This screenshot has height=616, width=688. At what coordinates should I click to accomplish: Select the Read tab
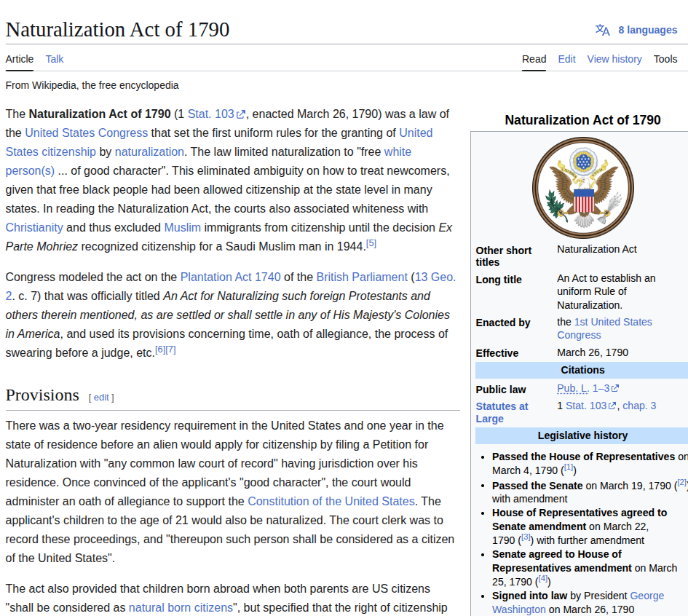(x=534, y=59)
